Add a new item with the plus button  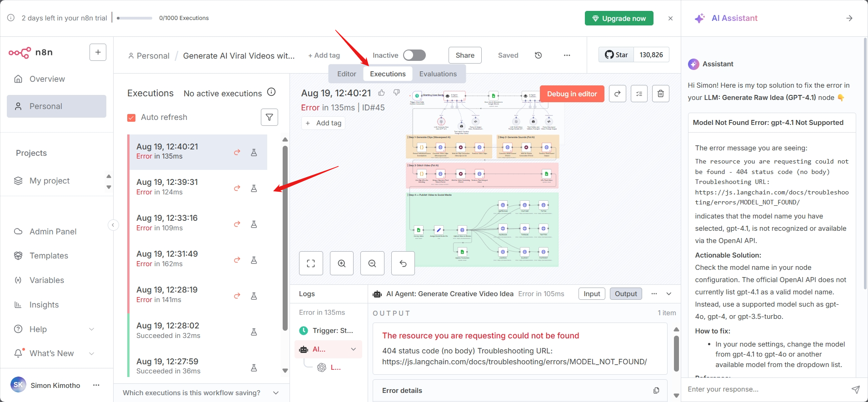(98, 52)
